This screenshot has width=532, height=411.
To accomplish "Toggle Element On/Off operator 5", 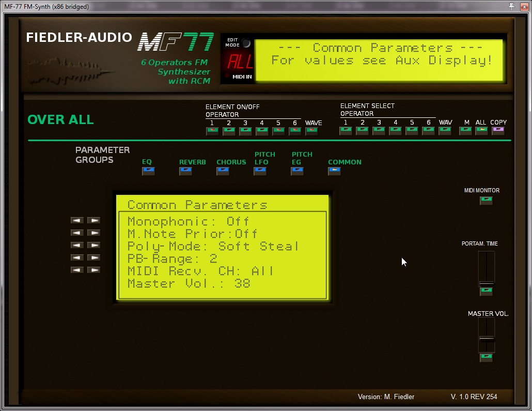I will click(x=278, y=131).
